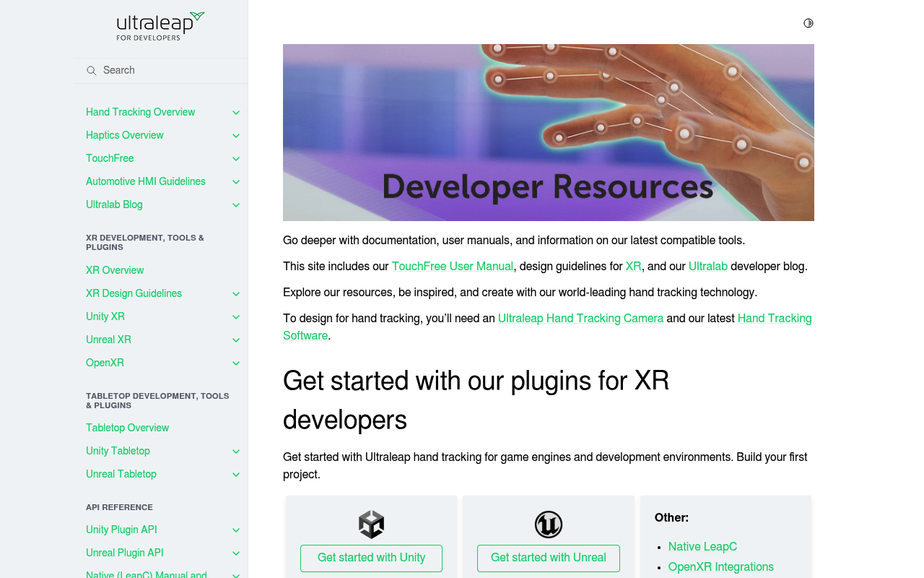Open Ultralab Blog in sidebar
924x578 pixels.
click(x=114, y=204)
